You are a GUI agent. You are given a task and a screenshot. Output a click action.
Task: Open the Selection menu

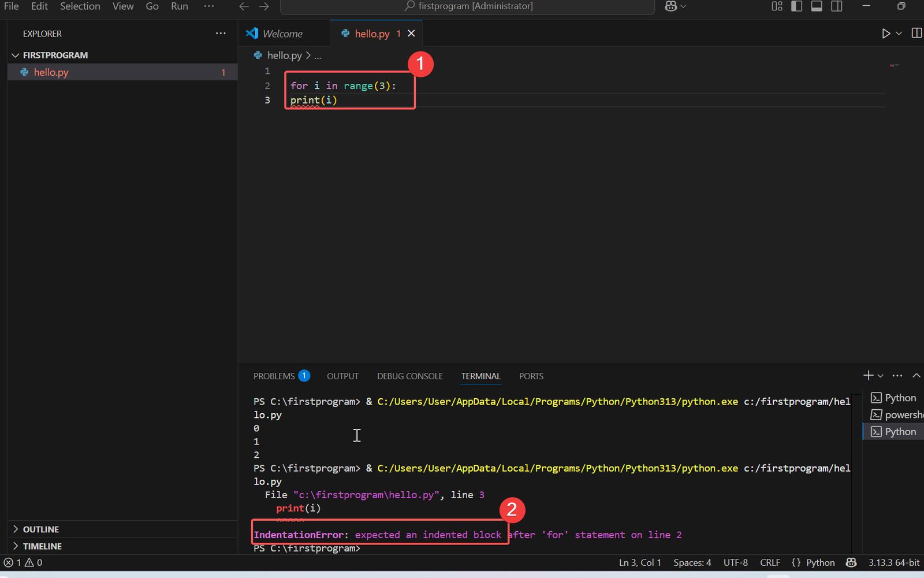80,6
